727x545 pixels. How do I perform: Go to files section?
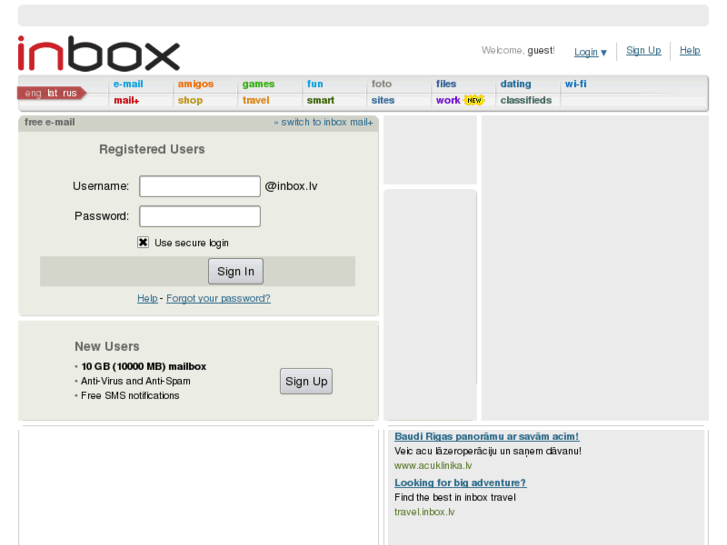pyautogui.click(x=446, y=84)
